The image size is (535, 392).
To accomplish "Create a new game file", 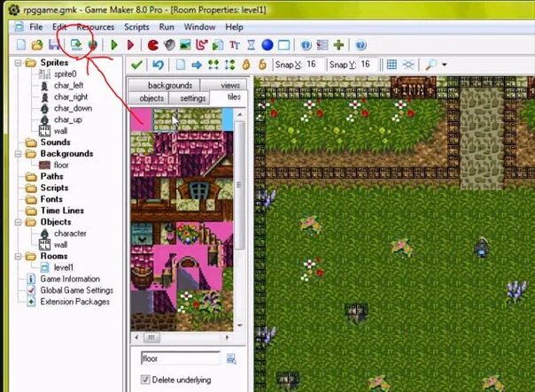I will coord(21,44).
